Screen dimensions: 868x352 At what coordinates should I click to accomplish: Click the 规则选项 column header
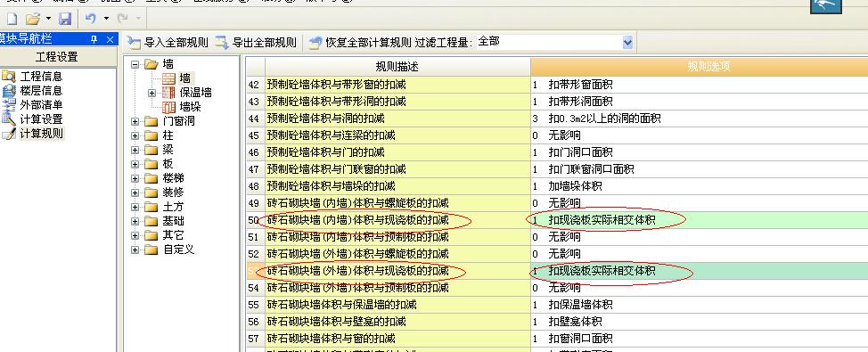pos(700,67)
